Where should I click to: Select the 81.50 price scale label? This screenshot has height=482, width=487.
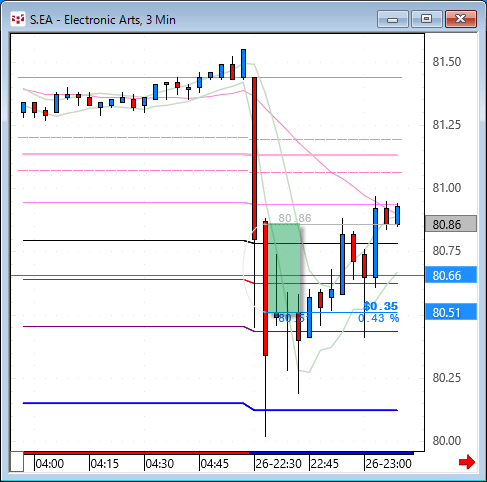[x=447, y=62]
